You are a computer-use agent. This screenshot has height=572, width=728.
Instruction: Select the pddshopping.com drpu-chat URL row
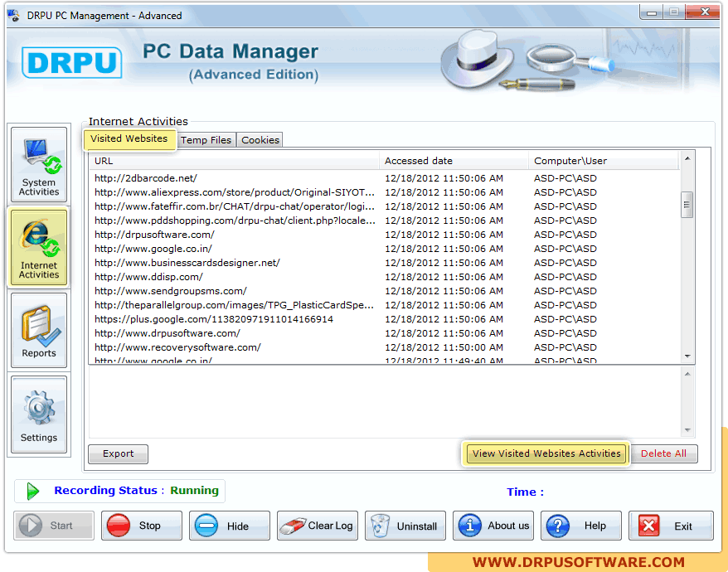click(385, 221)
